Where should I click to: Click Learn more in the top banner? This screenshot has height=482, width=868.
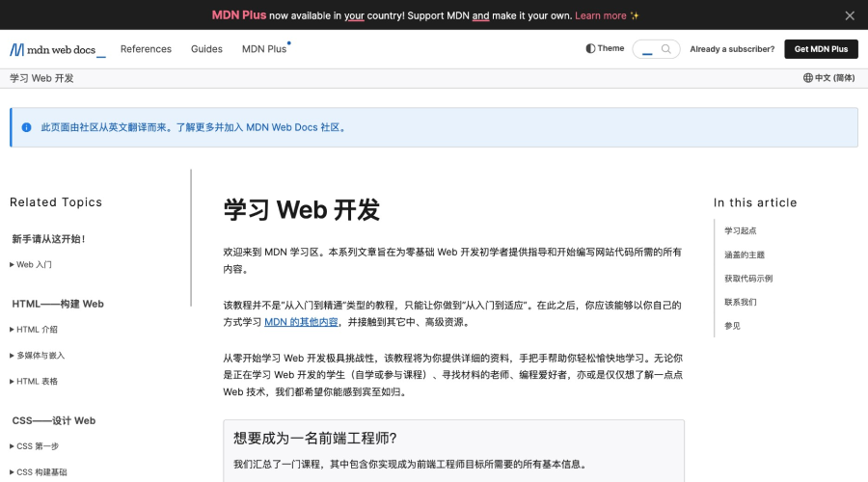coord(601,15)
